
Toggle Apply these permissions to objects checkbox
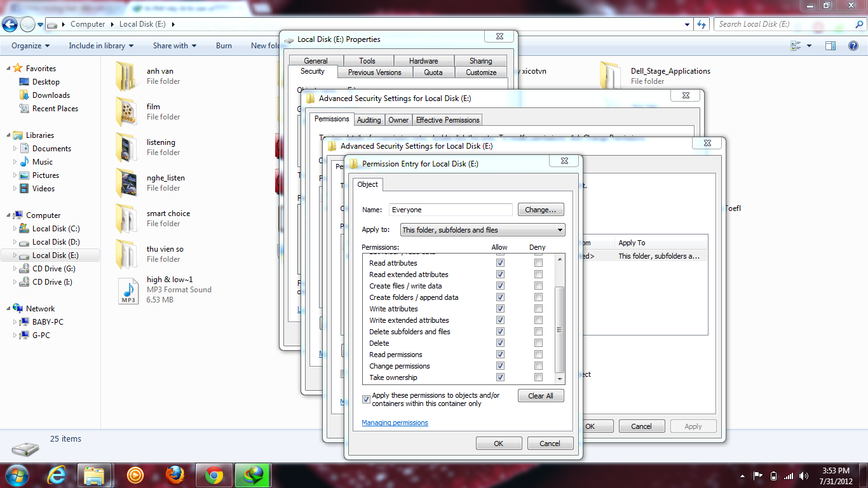tap(366, 399)
